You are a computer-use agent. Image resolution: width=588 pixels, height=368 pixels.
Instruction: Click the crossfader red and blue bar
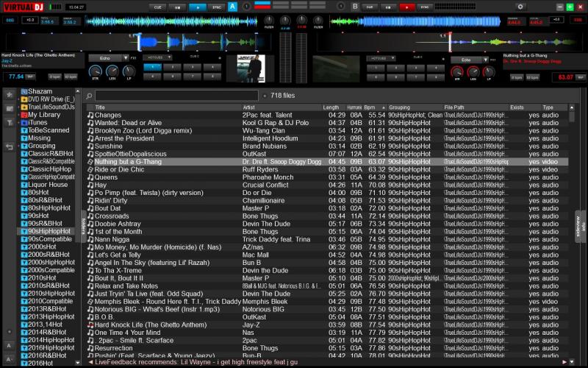(262, 5)
